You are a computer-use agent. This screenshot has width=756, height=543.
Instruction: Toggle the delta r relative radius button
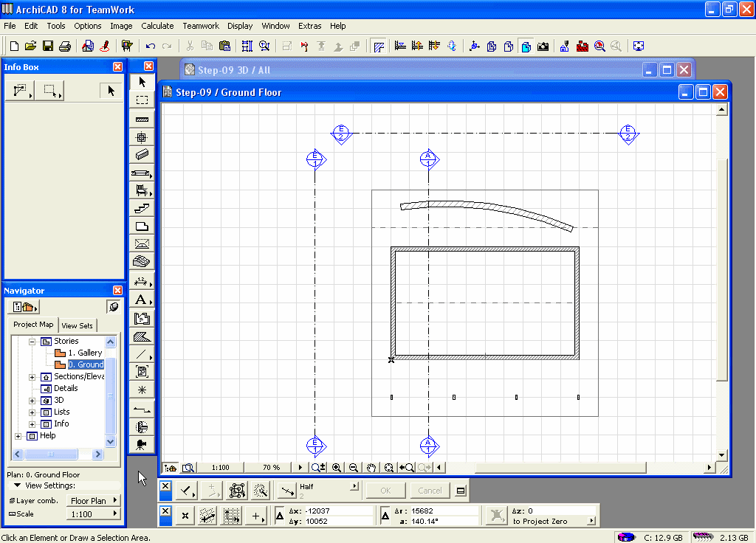(385, 516)
